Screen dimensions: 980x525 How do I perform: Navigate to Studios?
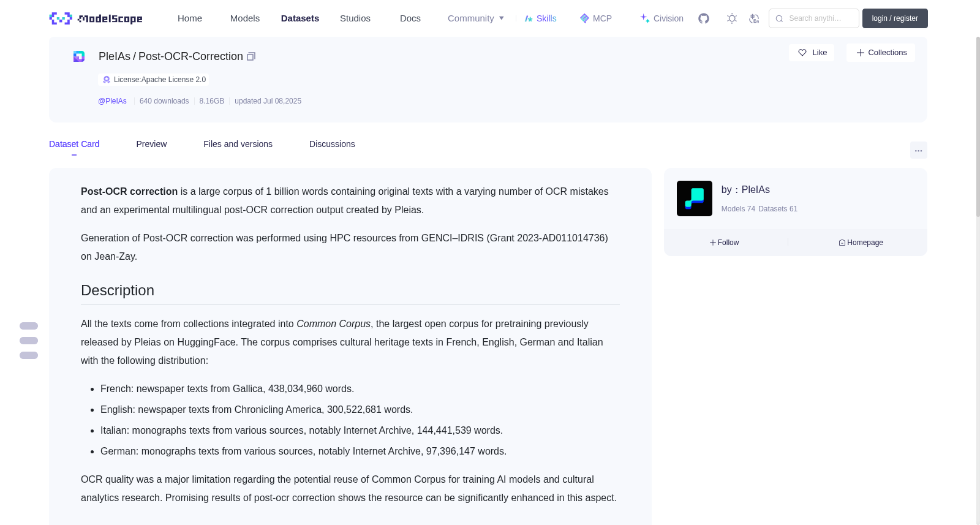click(x=355, y=18)
